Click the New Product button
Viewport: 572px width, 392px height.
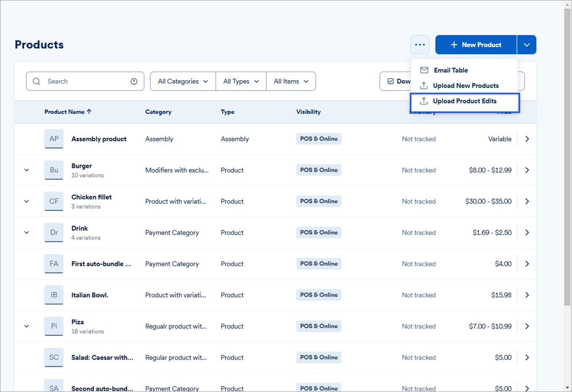475,44
